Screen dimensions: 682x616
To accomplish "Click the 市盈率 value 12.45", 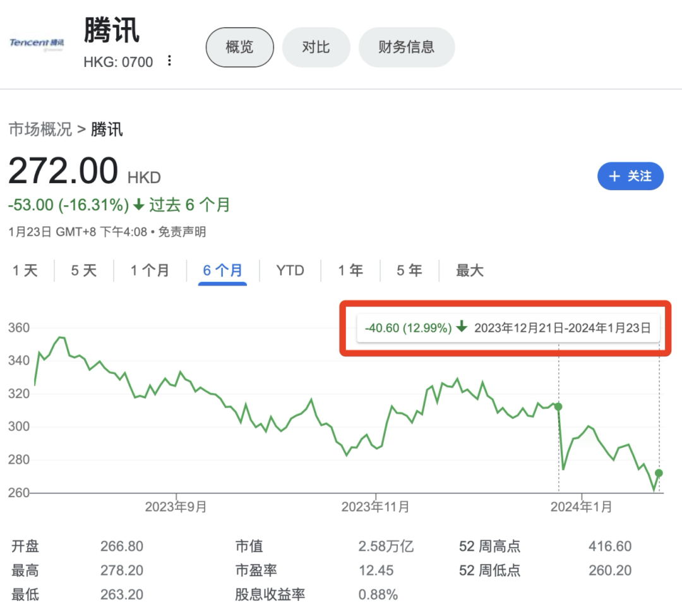I will [376, 571].
